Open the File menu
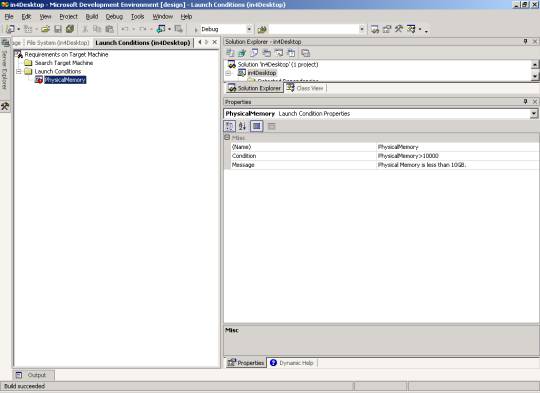The height and width of the screenshot is (393, 540). click(9, 17)
